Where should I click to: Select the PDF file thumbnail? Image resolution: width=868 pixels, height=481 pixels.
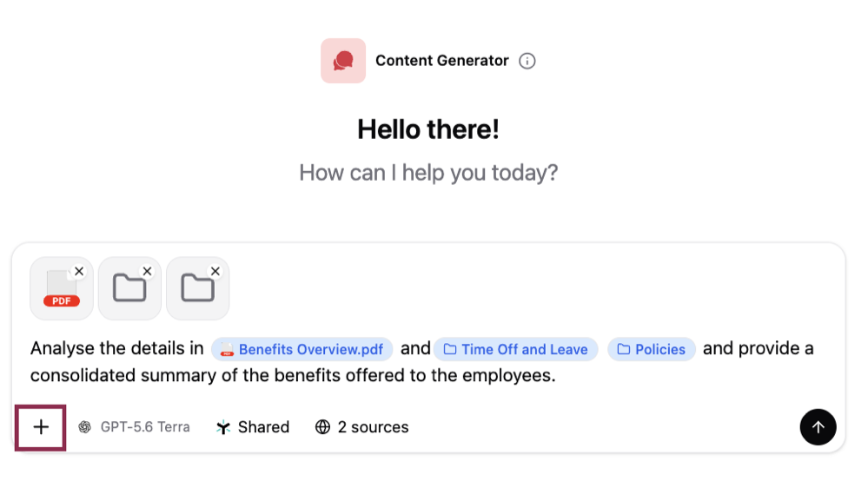(x=62, y=288)
